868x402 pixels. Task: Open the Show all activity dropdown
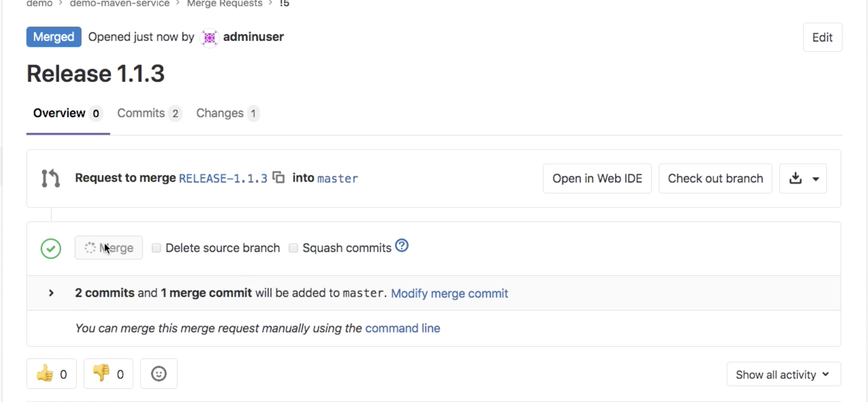(783, 375)
